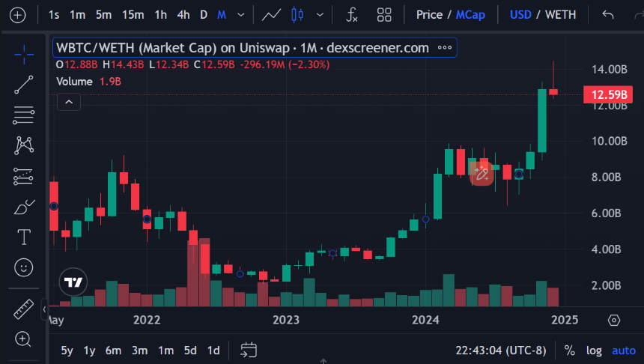This screenshot has height=364, width=644.
Task: Open the layout grid templates icon
Action: pos(384,15)
